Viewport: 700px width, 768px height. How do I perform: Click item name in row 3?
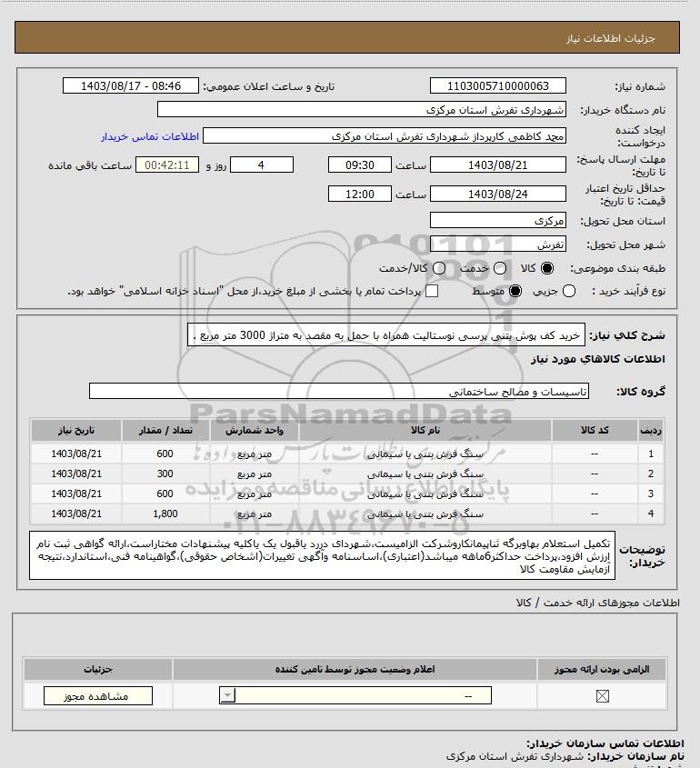click(425, 494)
